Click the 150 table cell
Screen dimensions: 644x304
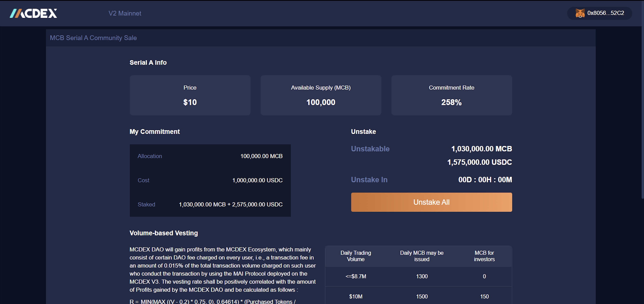click(484, 296)
